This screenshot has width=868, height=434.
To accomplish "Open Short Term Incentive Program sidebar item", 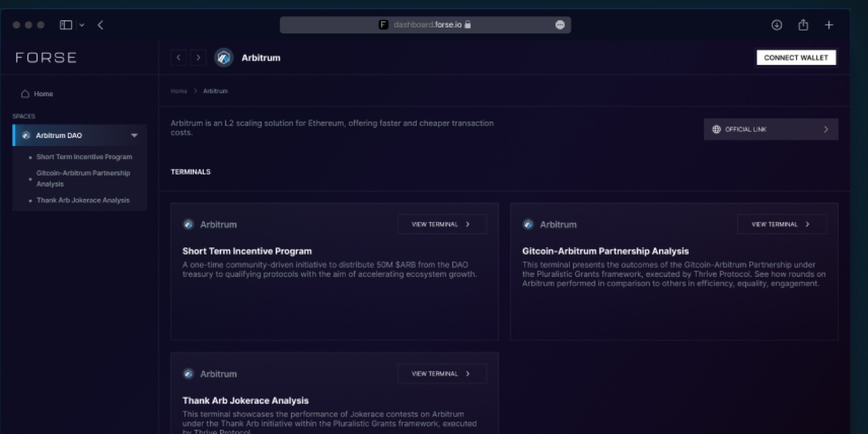I will tap(84, 157).
